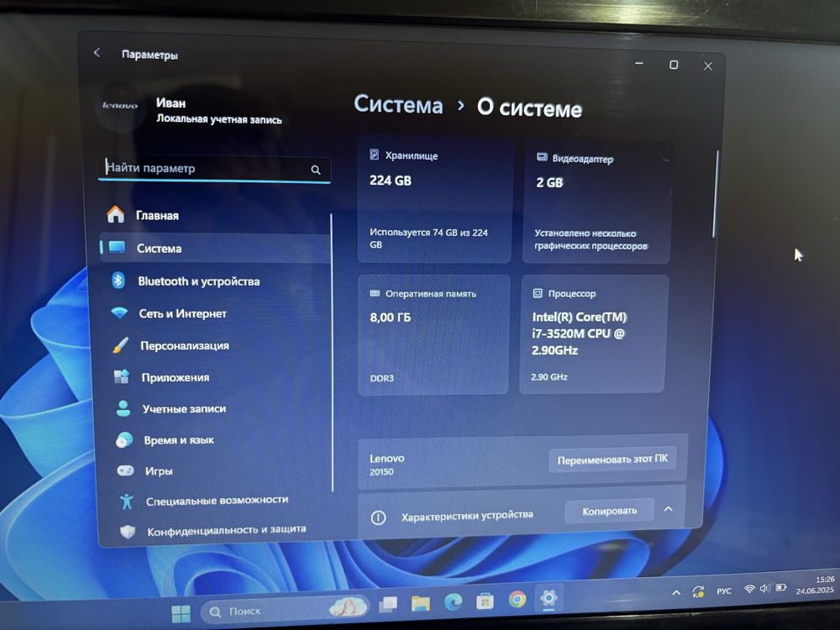
Task: Open the Хранилище 224 GB card
Action: [x=434, y=201]
